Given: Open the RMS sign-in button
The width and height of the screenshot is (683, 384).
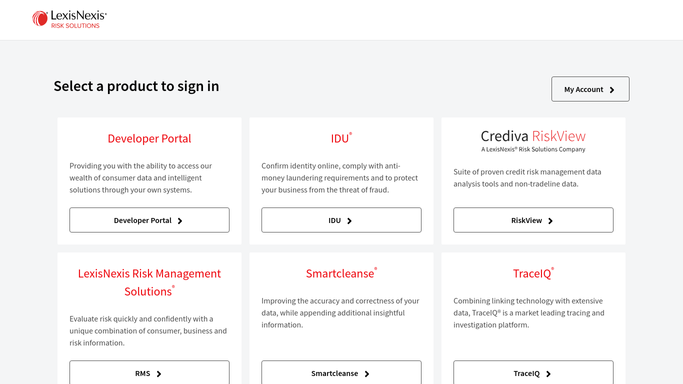Looking at the screenshot, I should pos(149,372).
